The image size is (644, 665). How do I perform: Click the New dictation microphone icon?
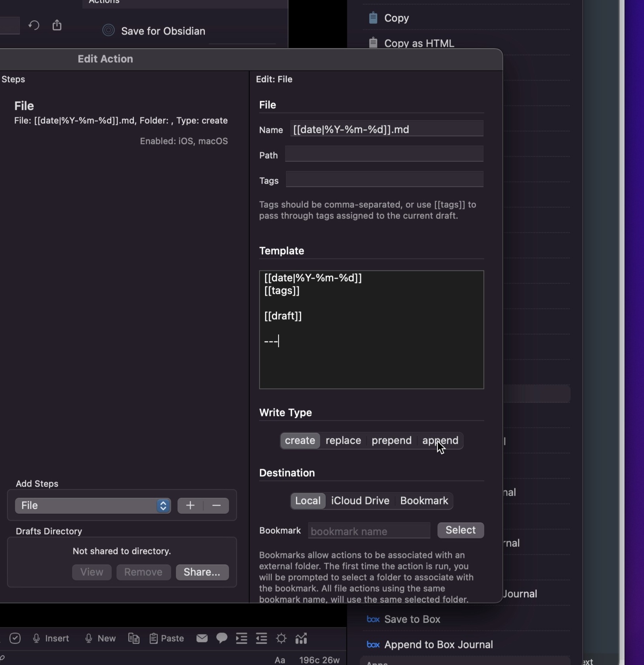tap(89, 638)
